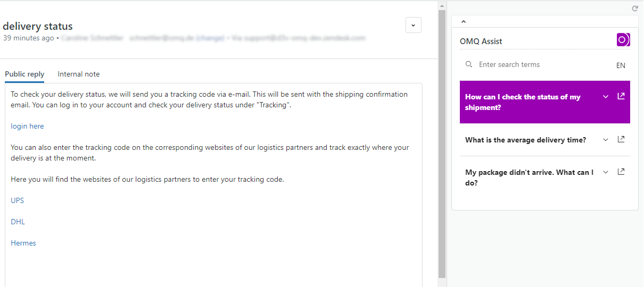The image size is (644, 287).
Task: Click the 'login here' link
Action: pyautogui.click(x=27, y=126)
